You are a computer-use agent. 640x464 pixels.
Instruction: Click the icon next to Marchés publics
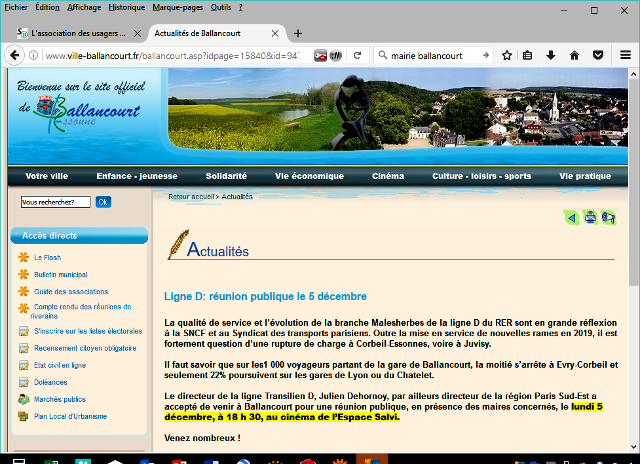point(24,399)
